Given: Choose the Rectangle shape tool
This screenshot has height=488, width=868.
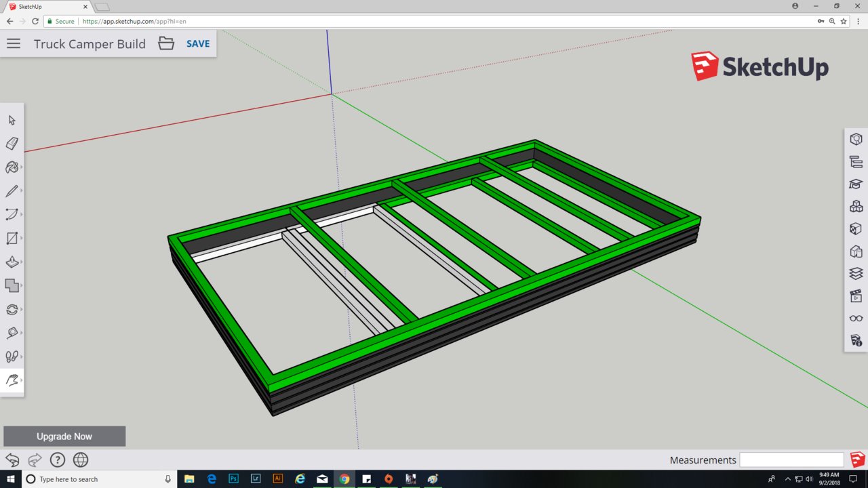Looking at the screenshot, I should (12, 239).
